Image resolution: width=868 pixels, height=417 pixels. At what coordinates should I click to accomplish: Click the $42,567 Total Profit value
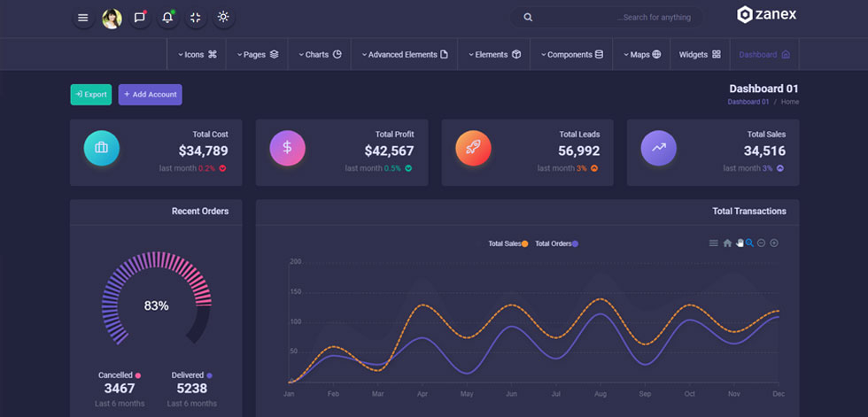(x=389, y=151)
